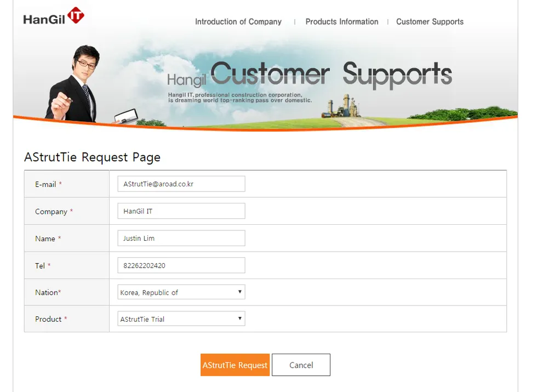Open Products Information menu
Image resolution: width=548 pixels, height=392 pixels.
click(342, 22)
